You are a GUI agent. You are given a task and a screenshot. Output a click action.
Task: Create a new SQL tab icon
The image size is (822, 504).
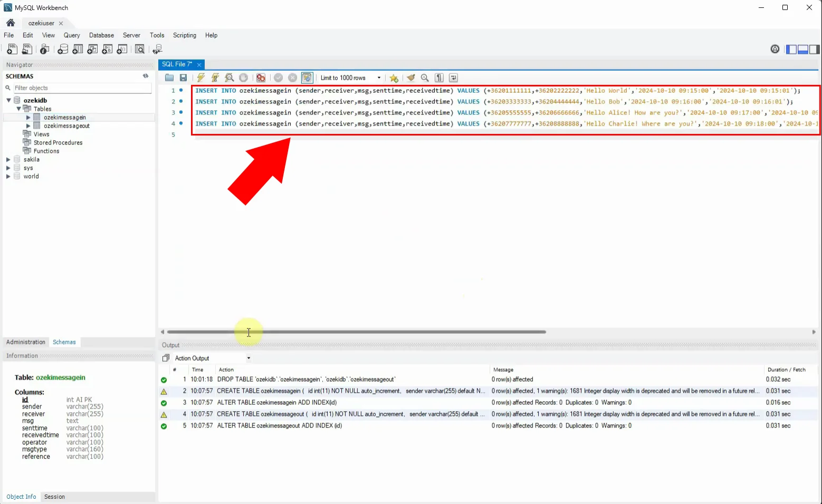click(x=12, y=49)
